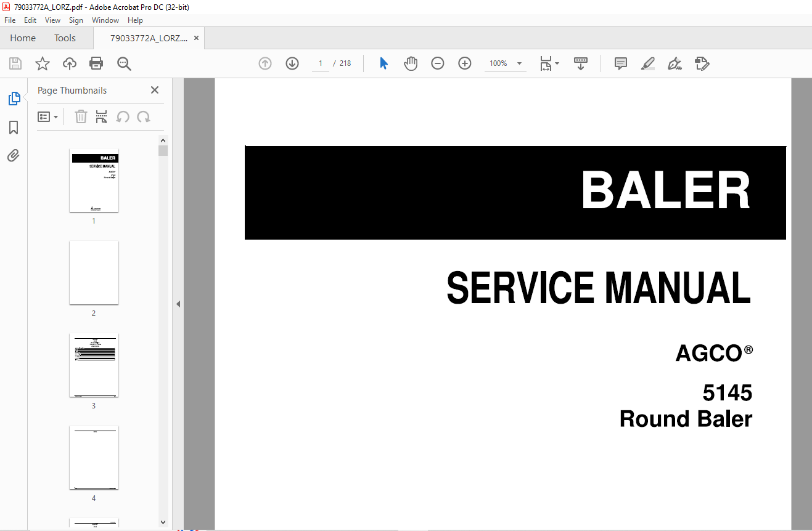Open the Bookmarks panel icon

(x=14, y=128)
